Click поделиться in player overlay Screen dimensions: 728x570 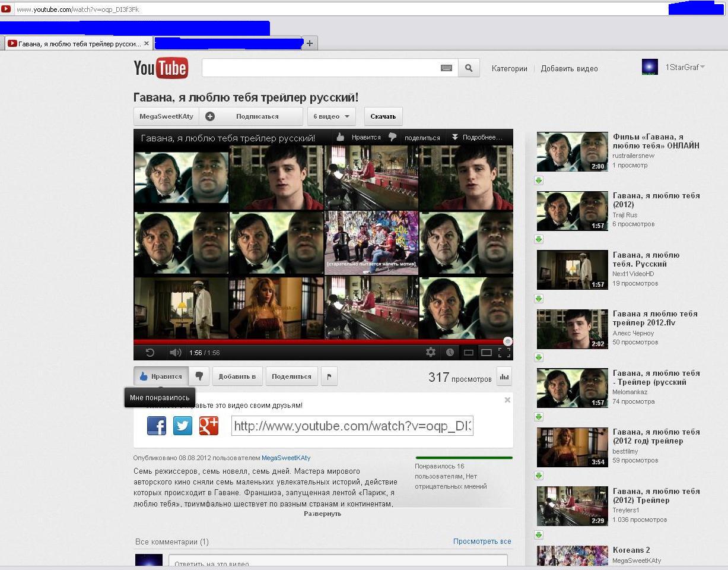422,138
